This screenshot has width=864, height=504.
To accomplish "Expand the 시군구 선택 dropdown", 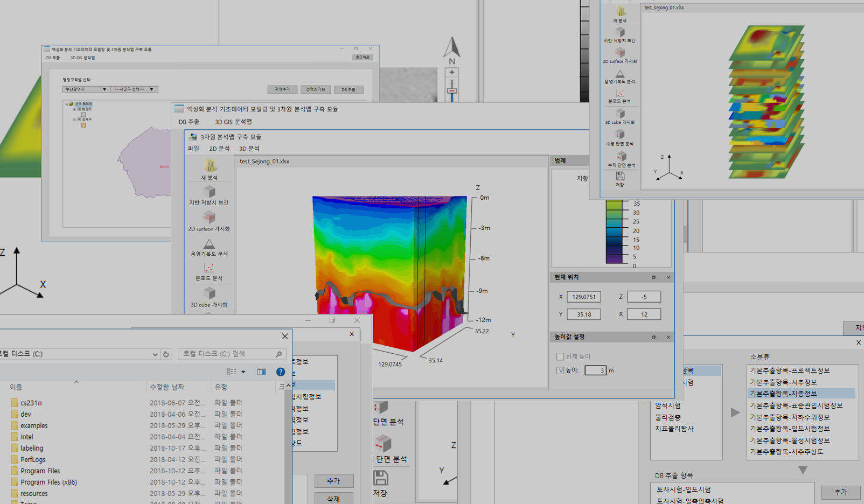I will click(151, 89).
